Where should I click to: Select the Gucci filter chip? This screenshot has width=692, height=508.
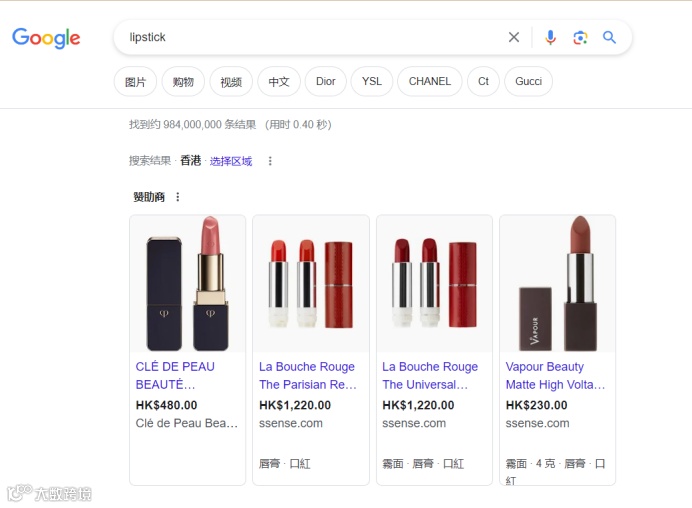(x=528, y=81)
